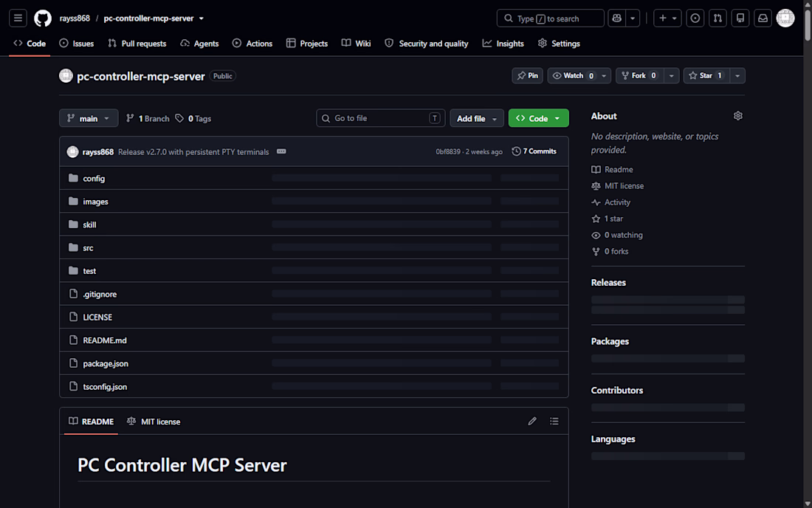
Task: Open Copilot chat icon in header
Action: point(616,18)
